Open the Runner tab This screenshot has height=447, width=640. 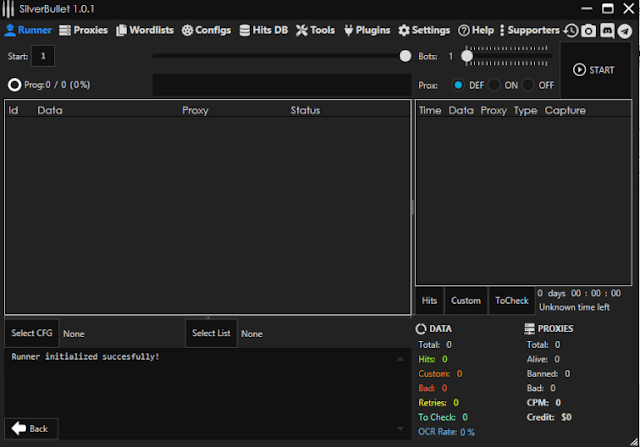28,30
